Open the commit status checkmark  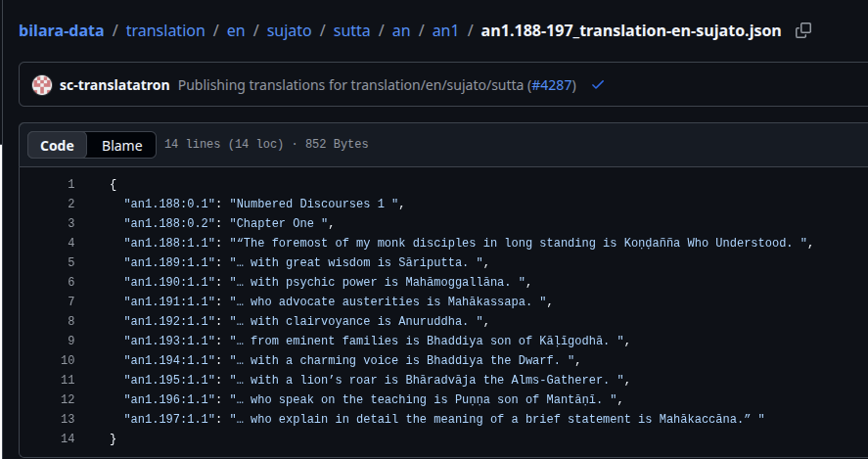tap(598, 85)
